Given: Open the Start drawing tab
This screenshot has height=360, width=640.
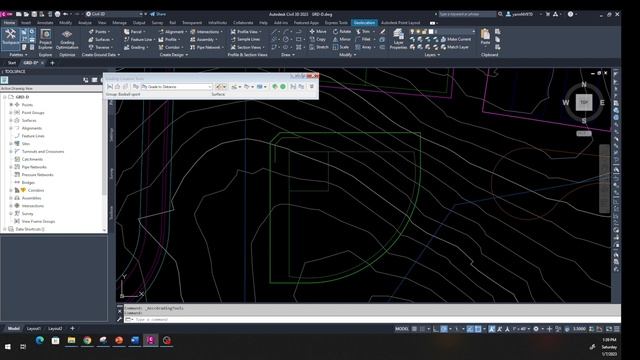Looking at the screenshot, I should 12,63.
